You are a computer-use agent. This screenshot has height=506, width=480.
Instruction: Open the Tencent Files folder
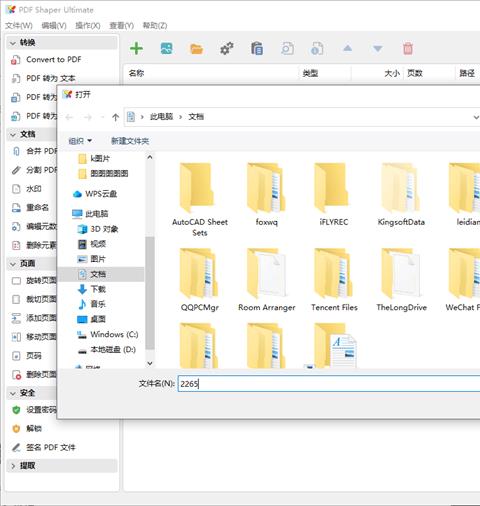pyautogui.click(x=334, y=280)
